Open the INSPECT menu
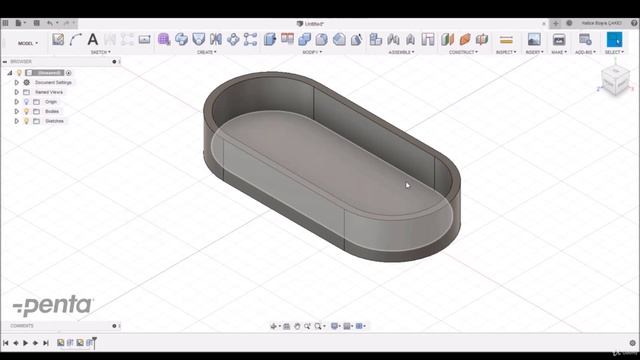This screenshot has width=640, height=360. tap(506, 52)
